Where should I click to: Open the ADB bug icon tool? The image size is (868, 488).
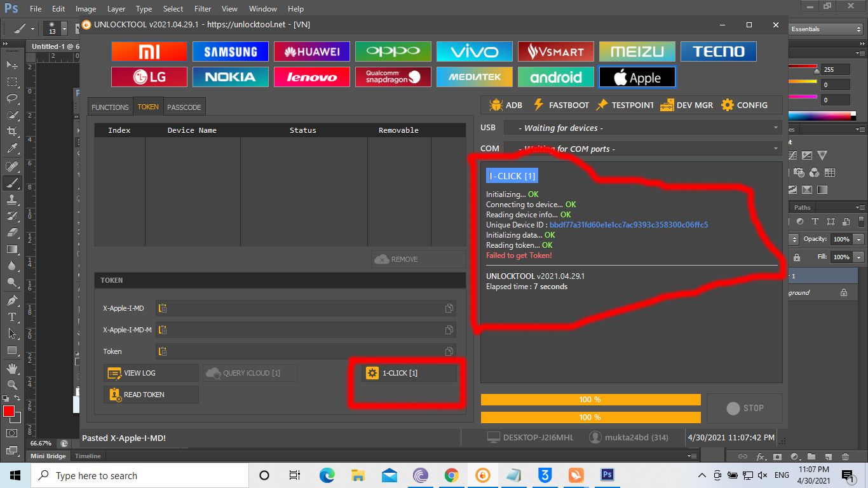pyautogui.click(x=506, y=105)
